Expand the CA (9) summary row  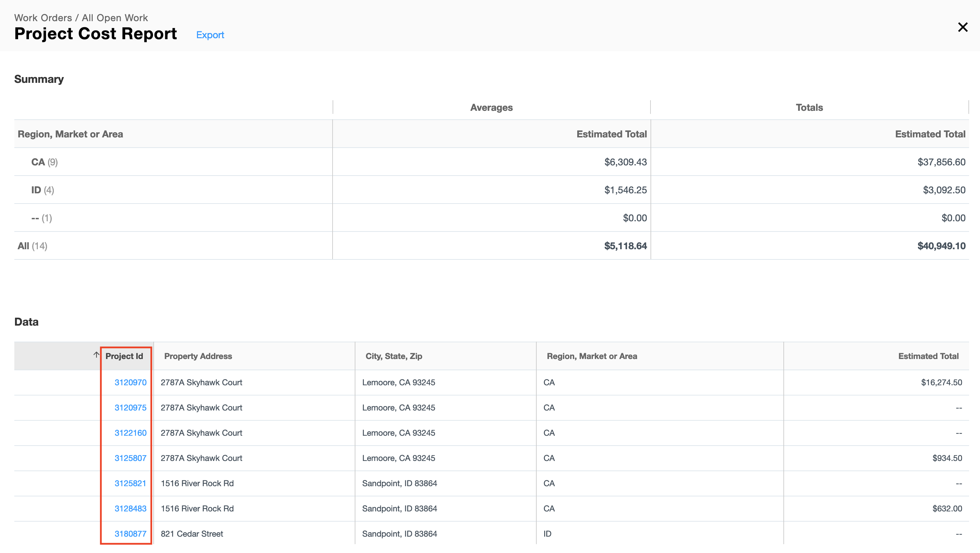[44, 162]
